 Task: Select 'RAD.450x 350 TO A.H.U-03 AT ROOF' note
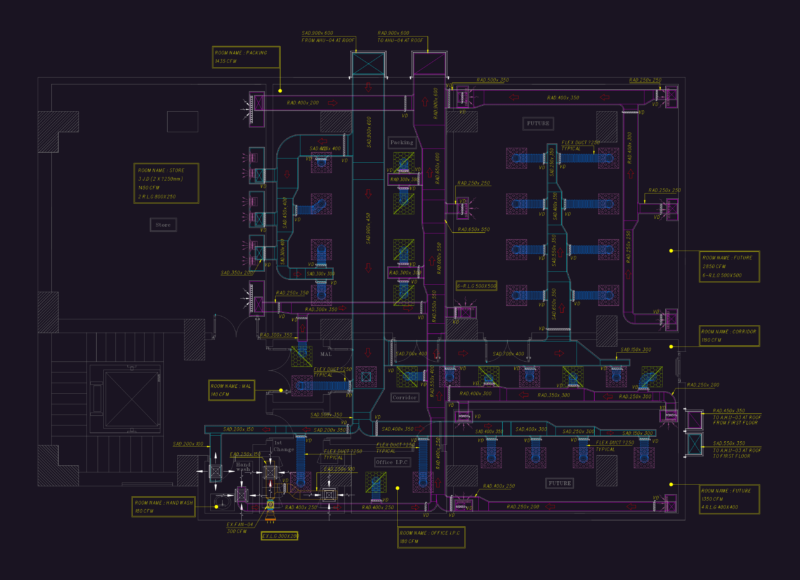[x=737, y=417]
